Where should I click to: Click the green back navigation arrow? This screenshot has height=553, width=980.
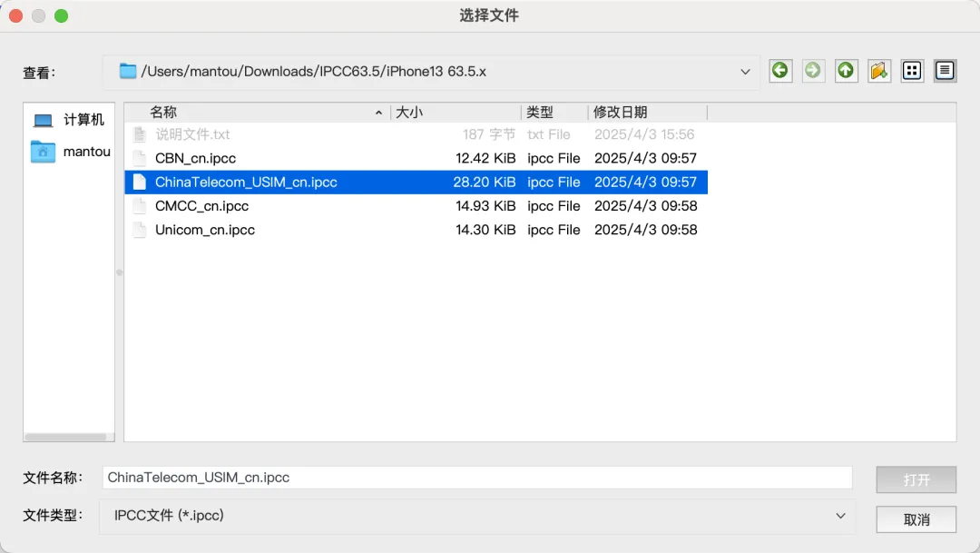coord(780,71)
